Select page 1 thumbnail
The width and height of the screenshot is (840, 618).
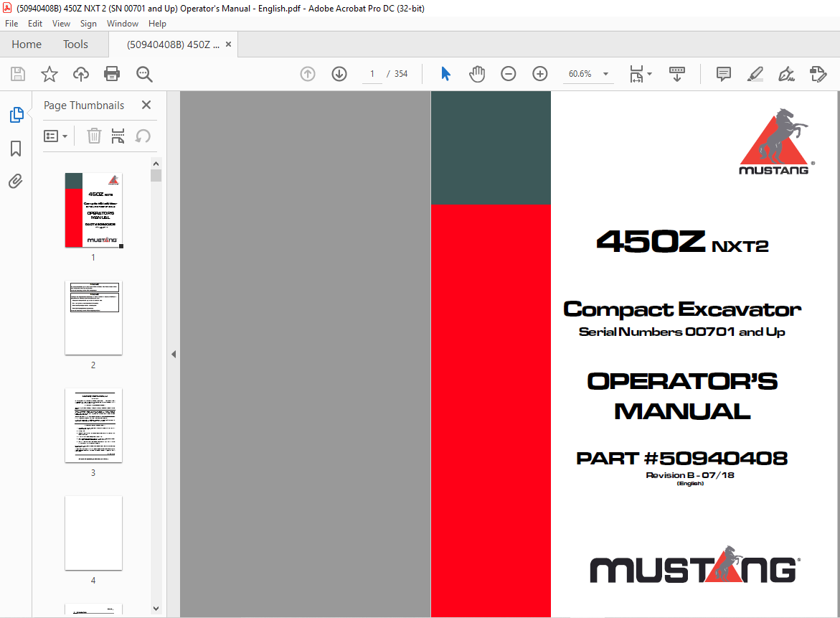tap(94, 210)
